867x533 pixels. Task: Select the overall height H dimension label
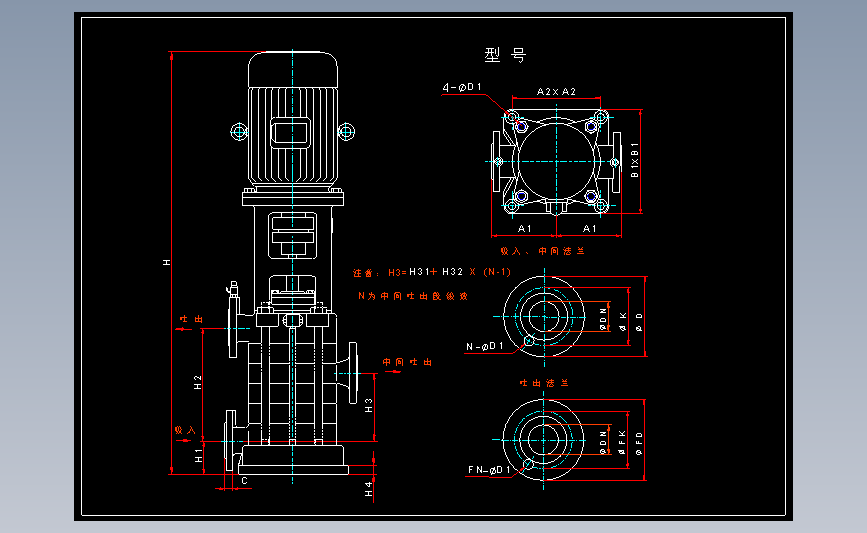pos(166,262)
